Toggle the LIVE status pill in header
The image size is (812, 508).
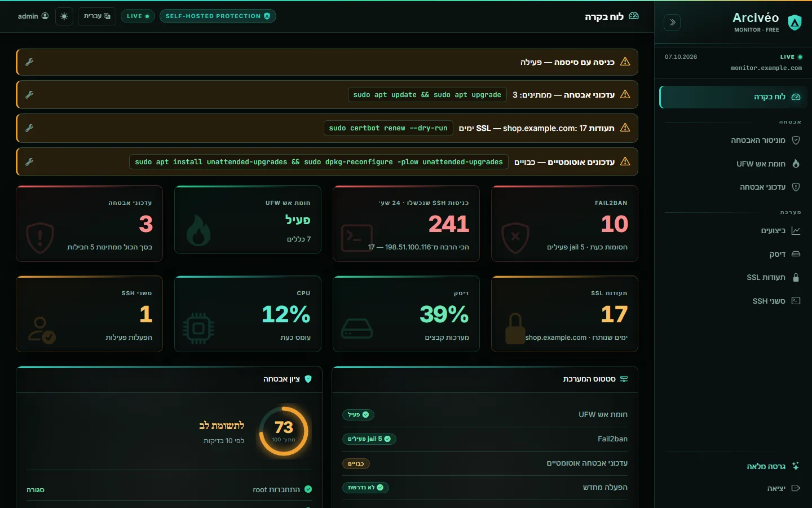pyautogui.click(x=138, y=16)
